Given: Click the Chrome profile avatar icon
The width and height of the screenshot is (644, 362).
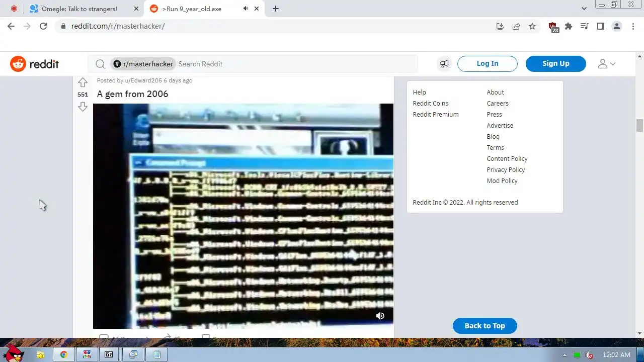Looking at the screenshot, I should (x=617, y=26).
